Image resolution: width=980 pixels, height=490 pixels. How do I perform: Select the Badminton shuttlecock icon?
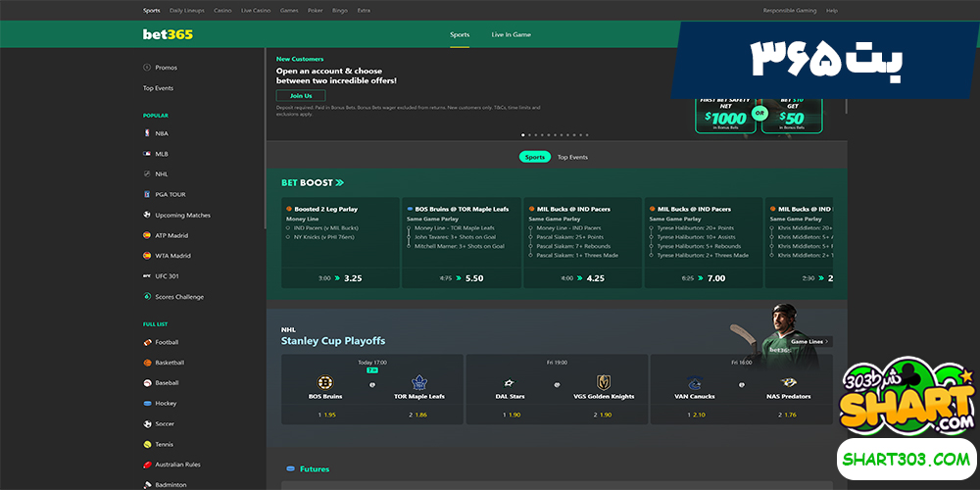pos(147,484)
